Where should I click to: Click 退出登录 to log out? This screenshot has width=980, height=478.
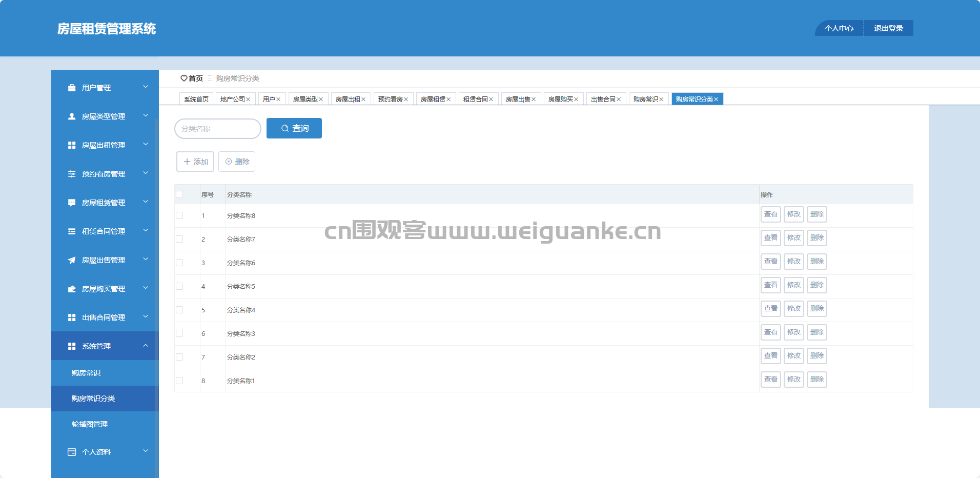click(889, 28)
